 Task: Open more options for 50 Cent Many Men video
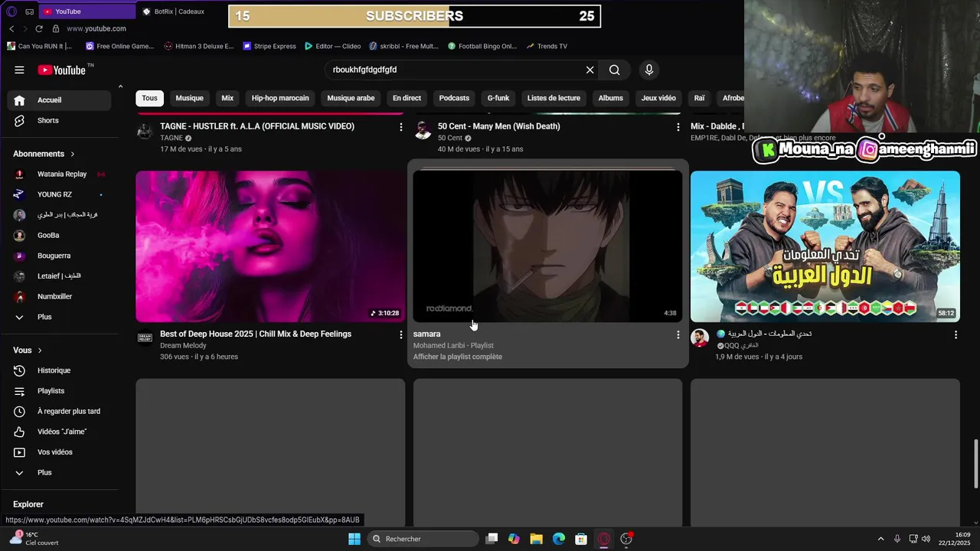(x=678, y=127)
